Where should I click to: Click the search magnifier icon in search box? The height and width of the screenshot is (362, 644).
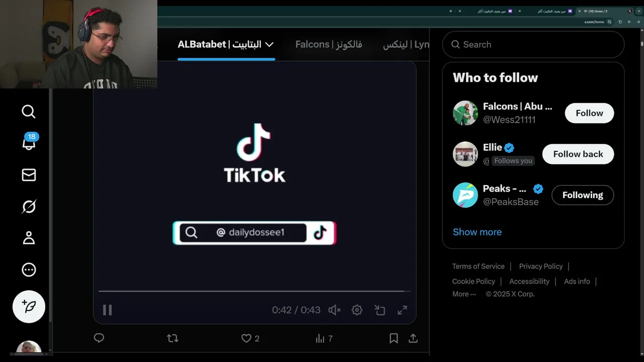[455, 44]
